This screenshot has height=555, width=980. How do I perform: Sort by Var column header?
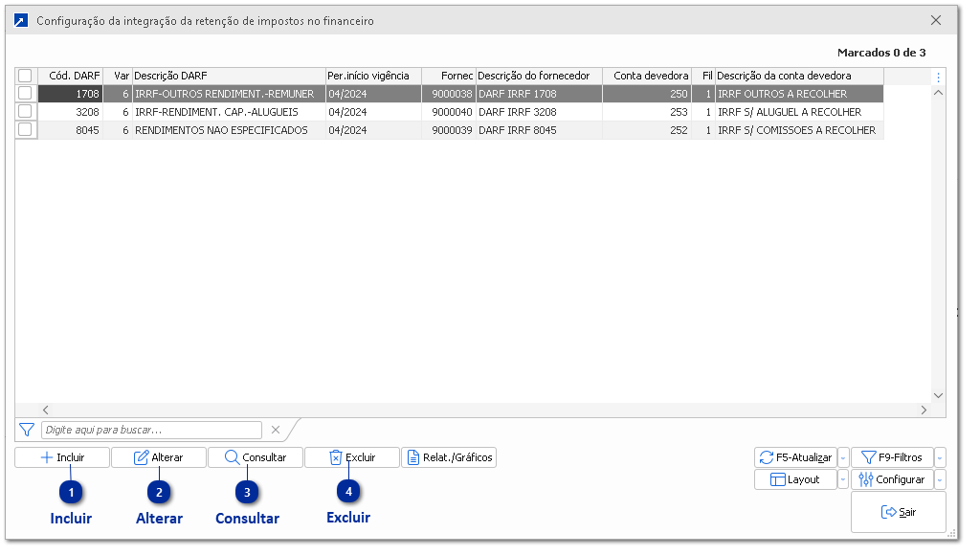120,77
